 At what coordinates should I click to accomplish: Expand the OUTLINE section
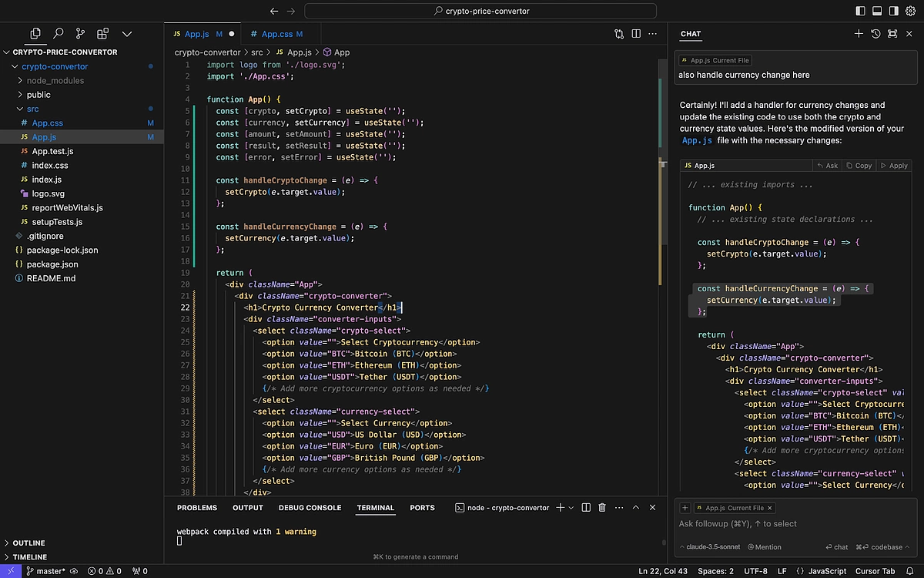(29, 543)
